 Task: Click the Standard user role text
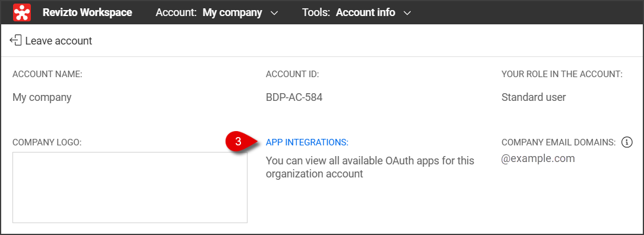pyautogui.click(x=534, y=97)
